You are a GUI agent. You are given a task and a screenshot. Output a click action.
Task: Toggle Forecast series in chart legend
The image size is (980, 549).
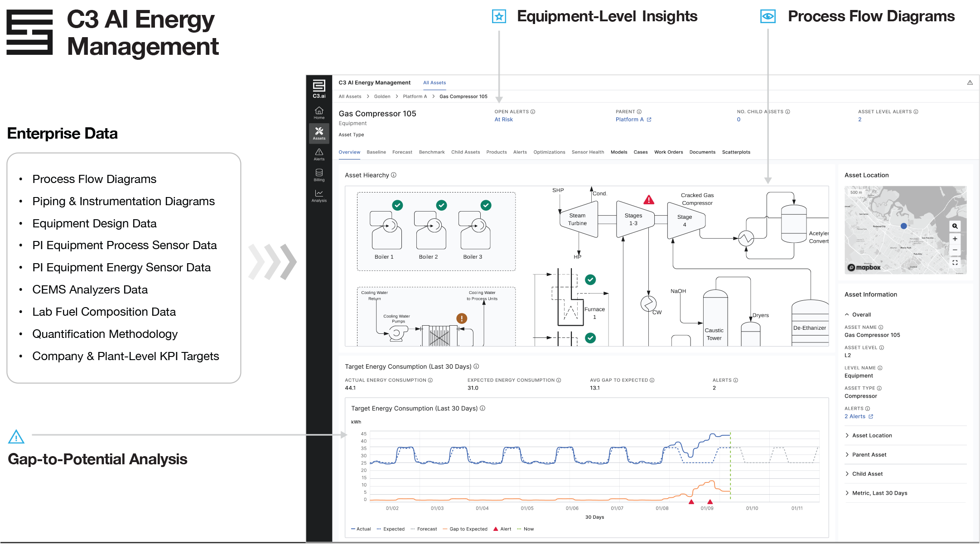point(424,529)
